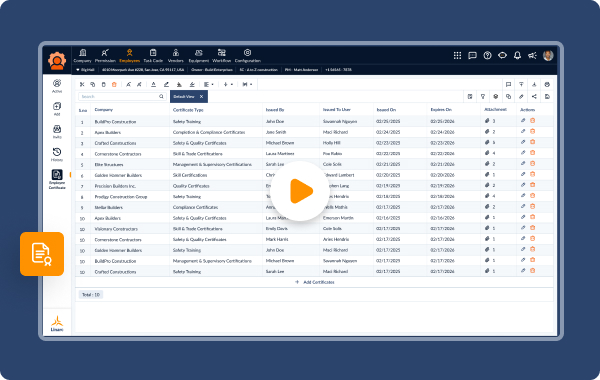Open the Task Code module
The image size is (600, 380).
coord(153,55)
